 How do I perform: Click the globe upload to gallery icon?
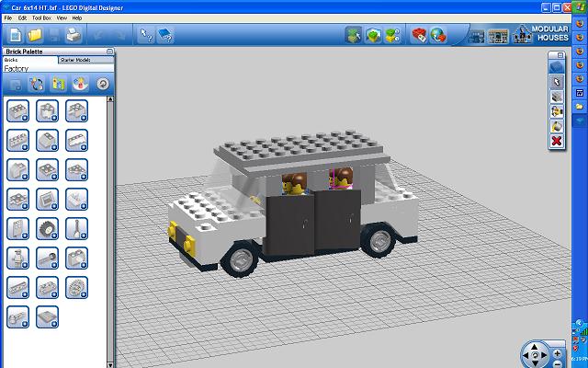tap(438, 35)
